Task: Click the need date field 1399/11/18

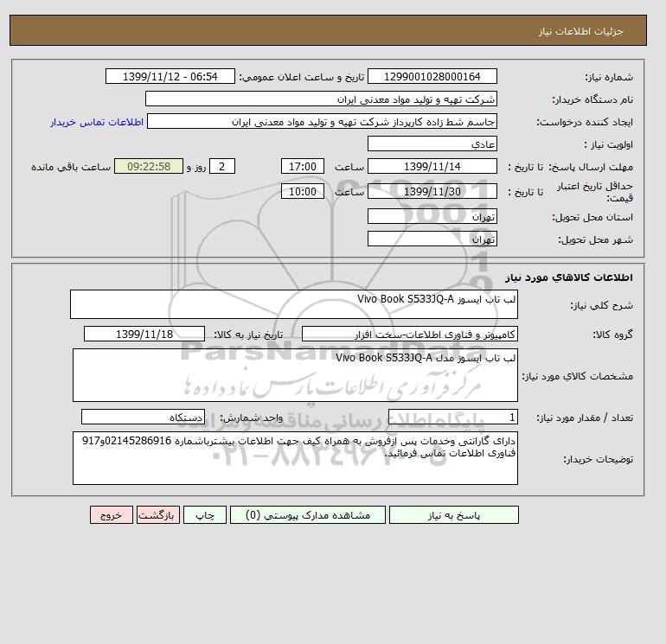Action: click(x=144, y=334)
